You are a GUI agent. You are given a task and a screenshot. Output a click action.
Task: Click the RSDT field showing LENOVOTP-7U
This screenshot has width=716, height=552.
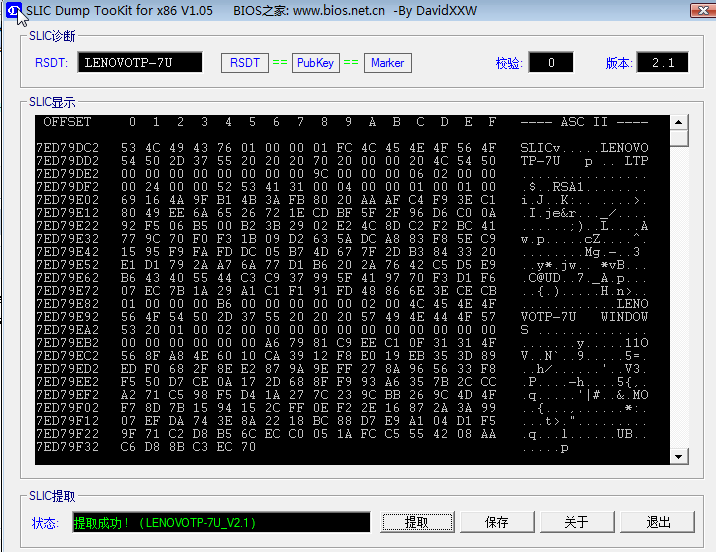click(x=140, y=63)
